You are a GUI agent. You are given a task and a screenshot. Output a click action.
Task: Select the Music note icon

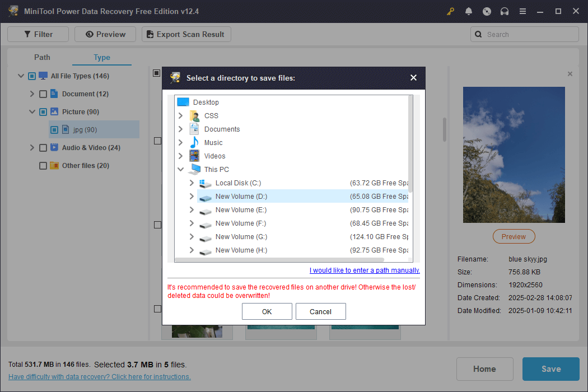click(x=194, y=143)
